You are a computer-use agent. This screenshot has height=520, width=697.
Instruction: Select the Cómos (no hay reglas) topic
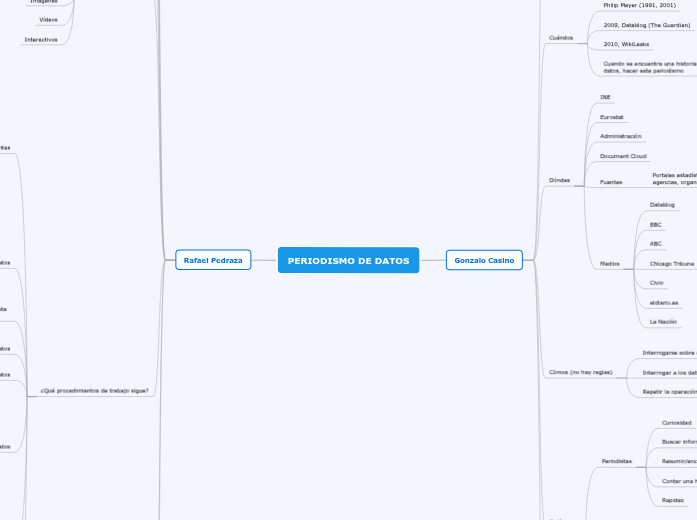point(580,371)
